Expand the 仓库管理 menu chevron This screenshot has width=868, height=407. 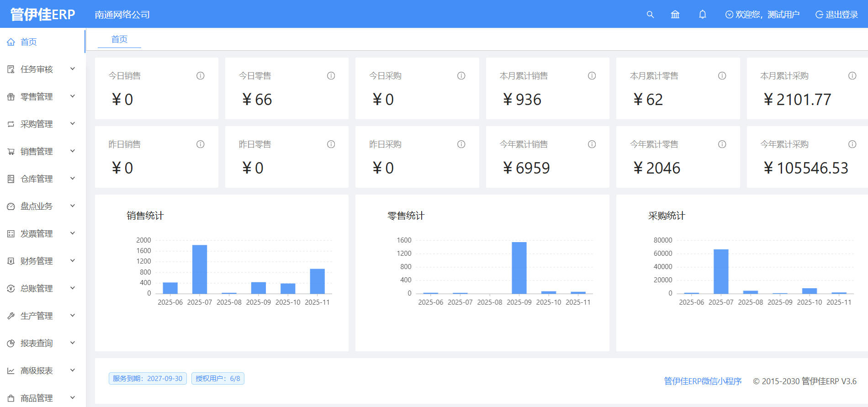73,179
